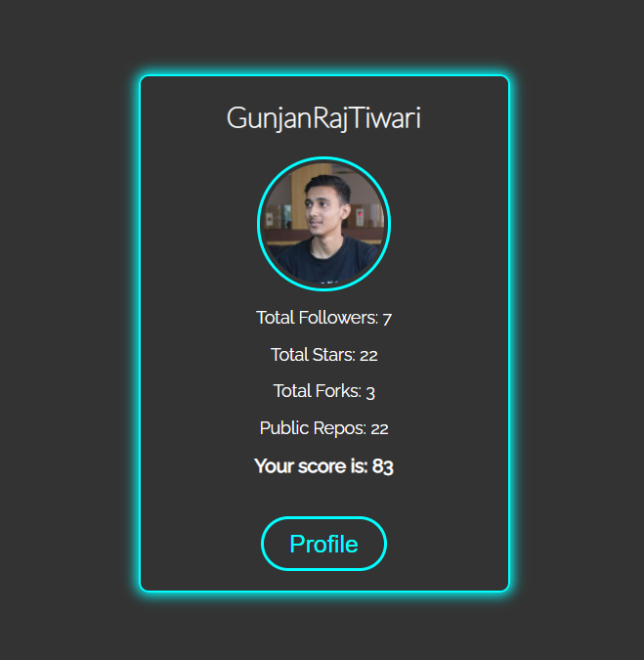
Task: Click the circular avatar photo
Action: tap(323, 224)
